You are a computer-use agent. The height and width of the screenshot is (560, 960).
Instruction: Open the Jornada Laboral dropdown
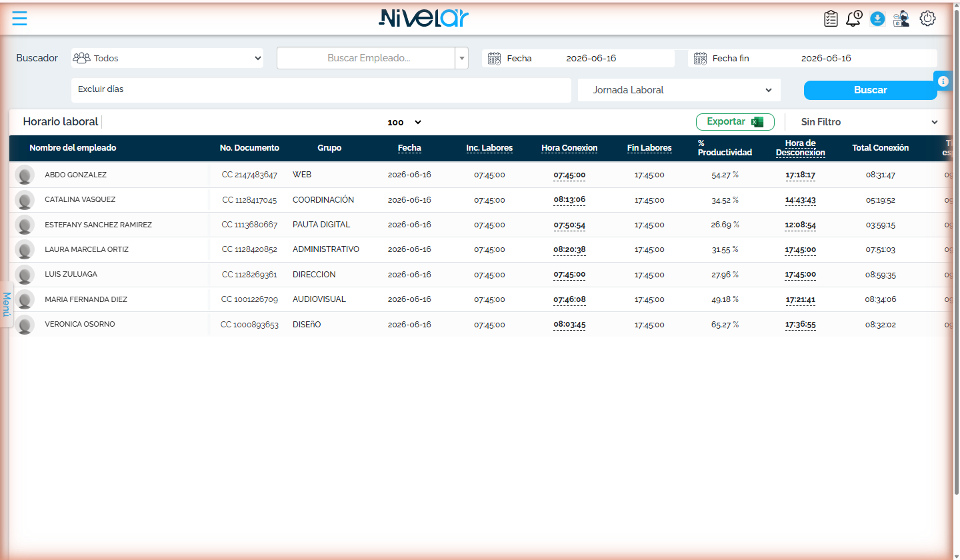click(679, 90)
